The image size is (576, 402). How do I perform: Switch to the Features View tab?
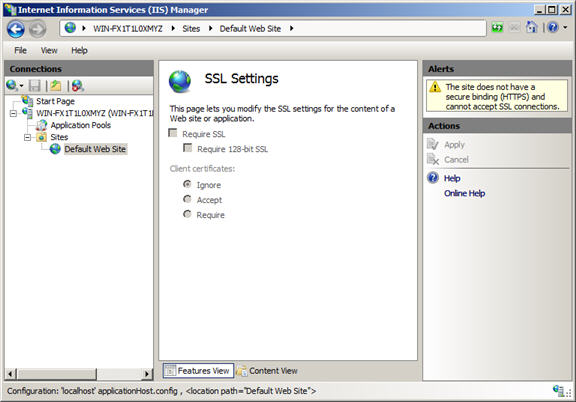198,371
